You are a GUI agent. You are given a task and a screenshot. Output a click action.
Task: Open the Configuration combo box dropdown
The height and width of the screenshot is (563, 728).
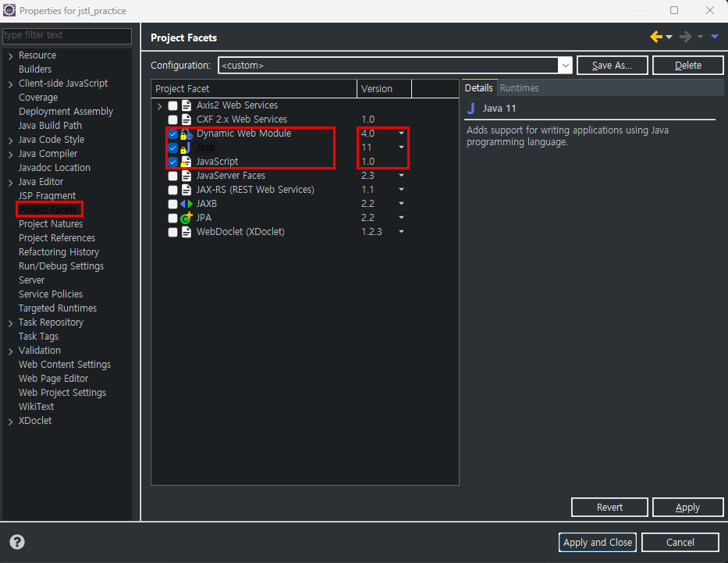565,66
